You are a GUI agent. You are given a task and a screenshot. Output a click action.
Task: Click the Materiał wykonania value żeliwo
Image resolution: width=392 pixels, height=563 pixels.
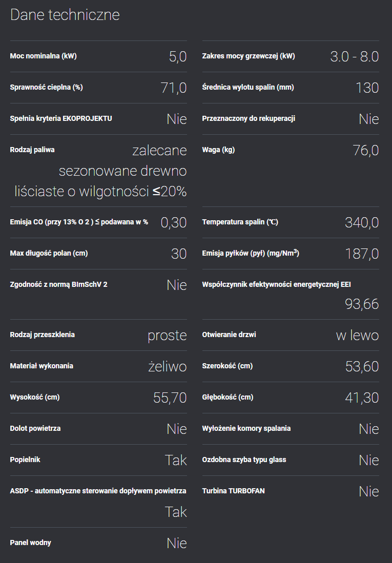click(x=168, y=367)
